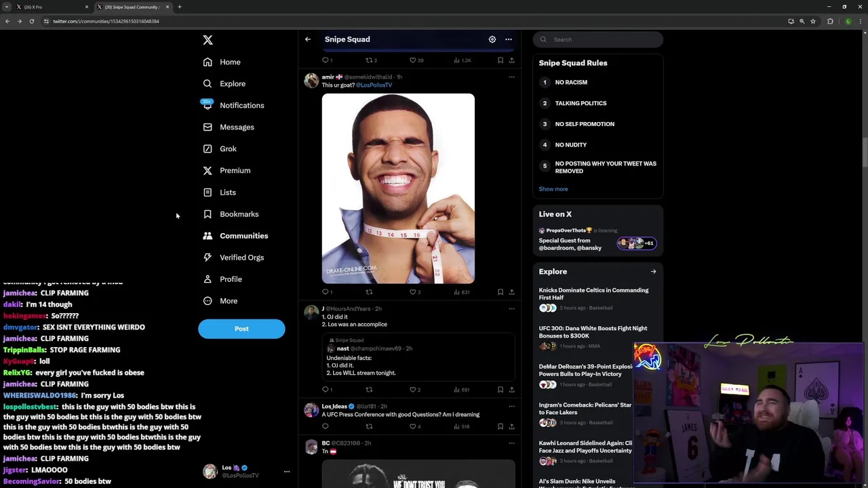Bookmark the topmost post with 1.3K views

500,60
